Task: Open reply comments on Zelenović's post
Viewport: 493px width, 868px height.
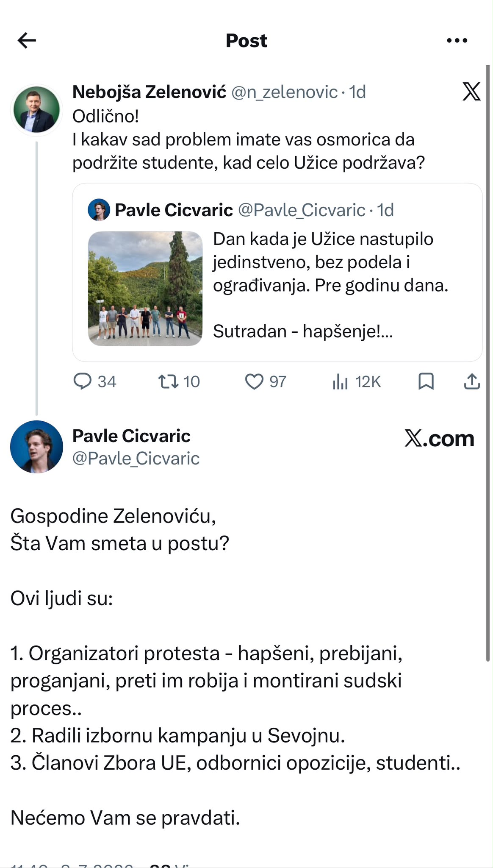Action: (x=95, y=381)
